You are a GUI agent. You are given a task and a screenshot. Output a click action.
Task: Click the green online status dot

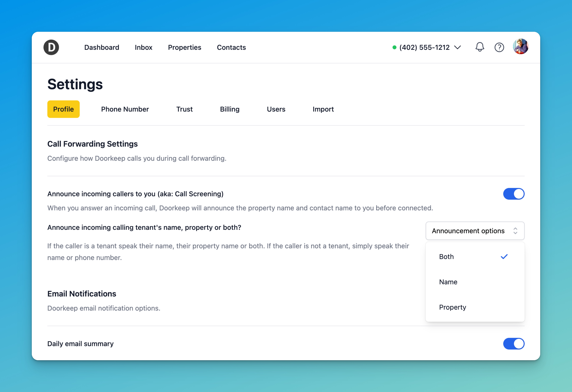(394, 47)
